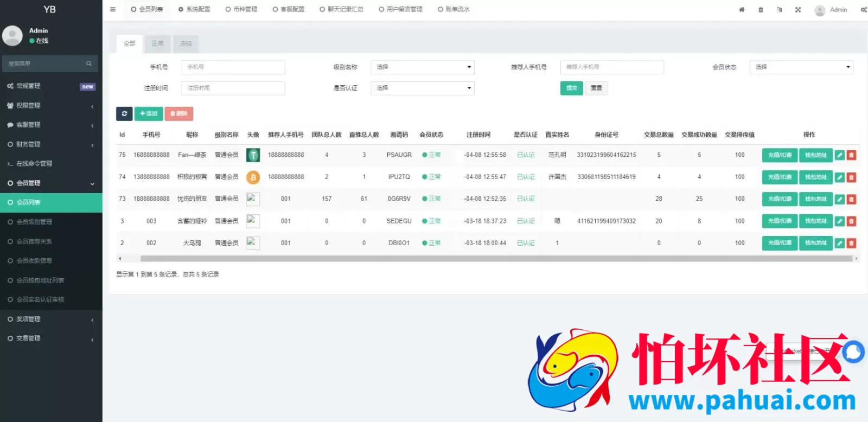Refresh the member table with reload icon
This screenshot has width=868, height=422.
click(124, 113)
